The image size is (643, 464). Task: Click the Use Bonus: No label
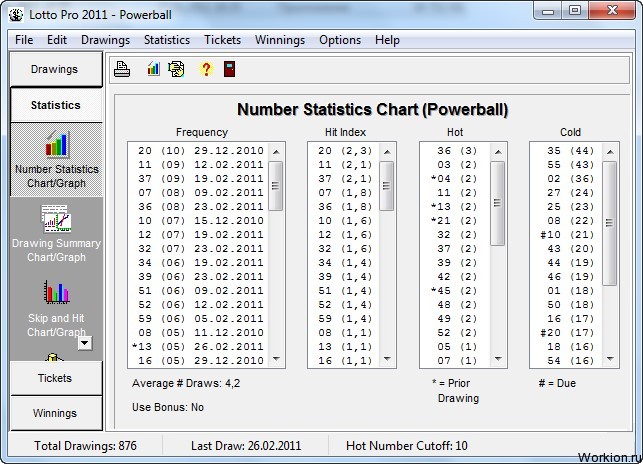tap(168, 407)
